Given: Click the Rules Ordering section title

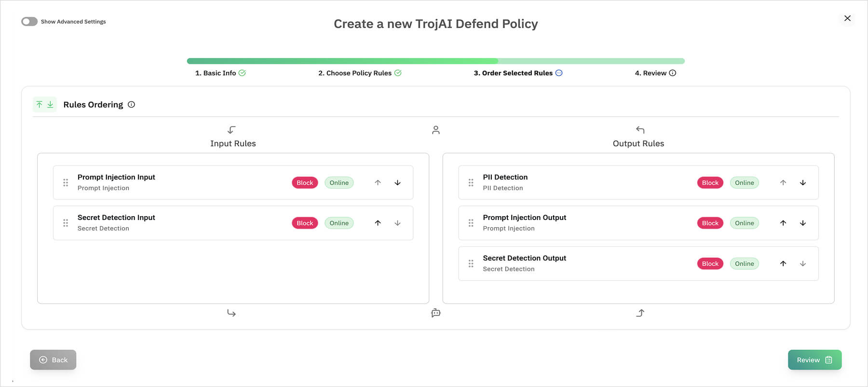Looking at the screenshot, I should 93,105.
